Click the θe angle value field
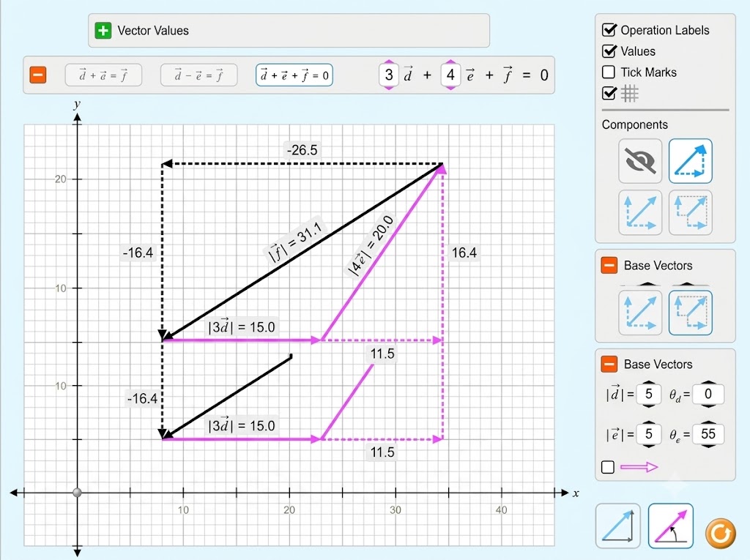 tap(708, 434)
